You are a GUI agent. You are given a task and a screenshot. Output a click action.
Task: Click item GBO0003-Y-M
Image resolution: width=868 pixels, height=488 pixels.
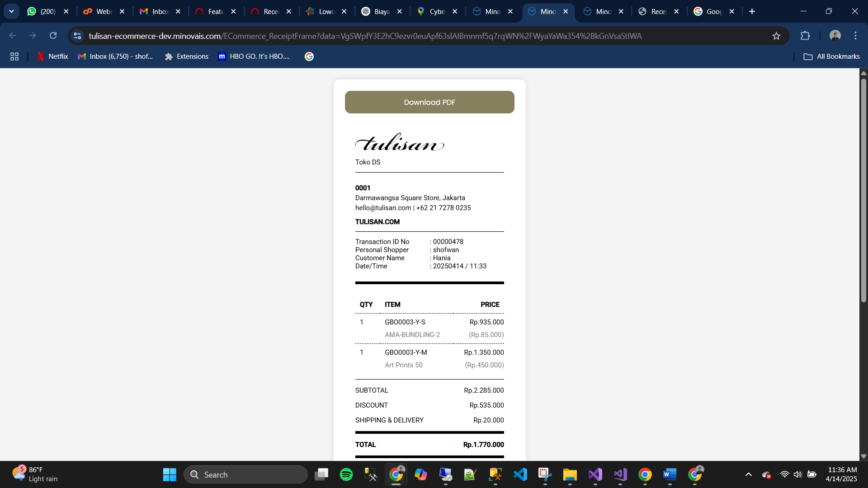coord(406,352)
